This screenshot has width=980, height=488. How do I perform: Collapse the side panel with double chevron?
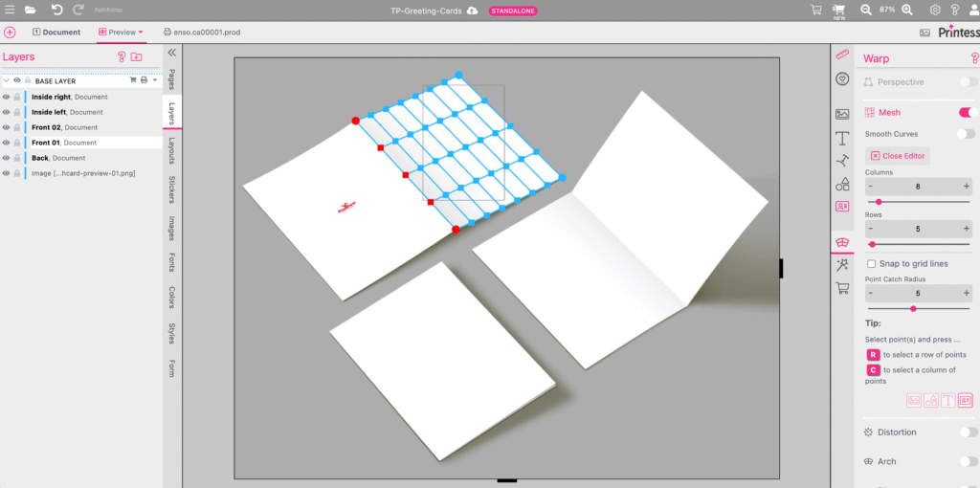click(171, 54)
